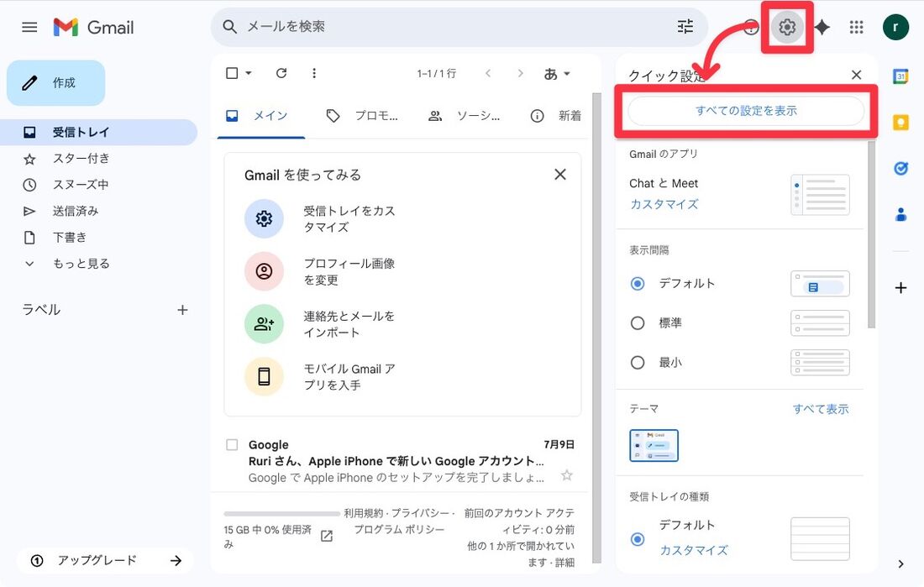Open Google Keep side panel icon
924x587 pixels.
click(900, 123)
